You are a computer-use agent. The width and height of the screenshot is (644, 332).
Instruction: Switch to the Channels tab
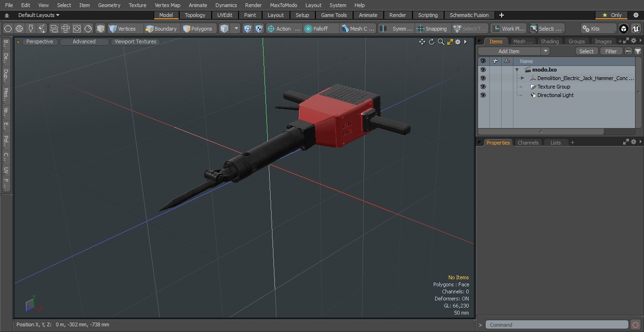click(528, 143)
